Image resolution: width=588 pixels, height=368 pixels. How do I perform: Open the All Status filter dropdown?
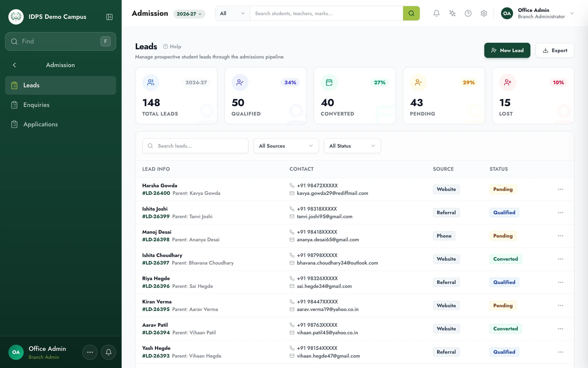pos(352,146)
